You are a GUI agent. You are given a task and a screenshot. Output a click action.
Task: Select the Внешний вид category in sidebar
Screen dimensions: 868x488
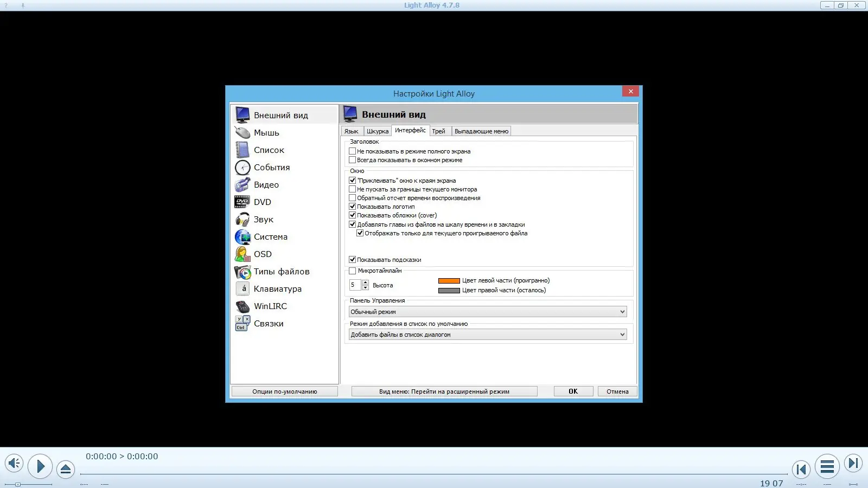284,115
